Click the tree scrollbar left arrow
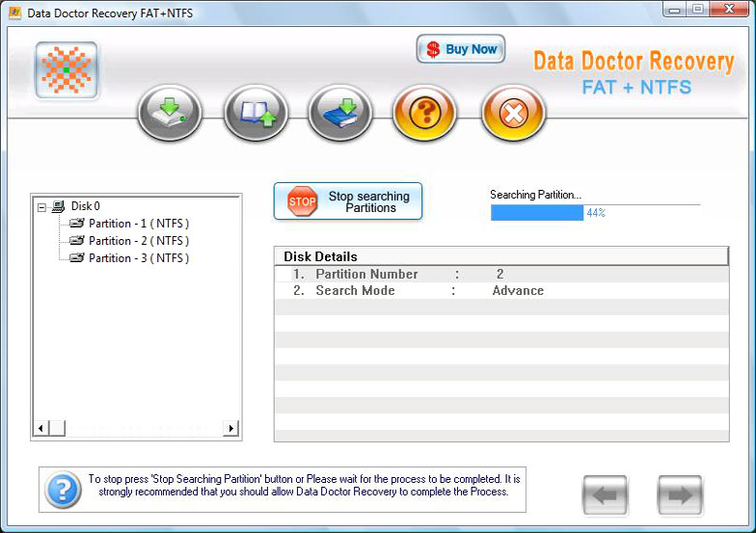Viewport: 756px width, 533px height. point(40,428)
